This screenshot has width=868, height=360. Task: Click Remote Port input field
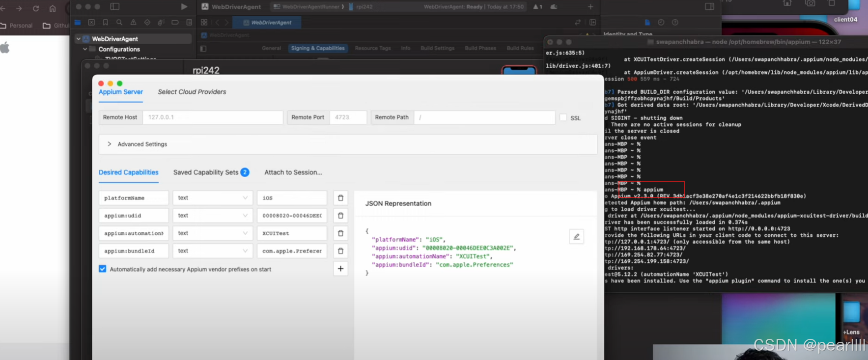pyautogui.click(x=348, y=117)
